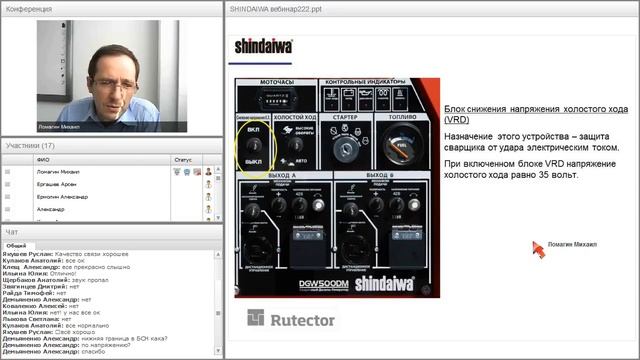Image resolution: width=640 pixels, height=360 pixels.
Task: Click the user avatar icon for Ергашев Арсен
Action: point(209,184)
